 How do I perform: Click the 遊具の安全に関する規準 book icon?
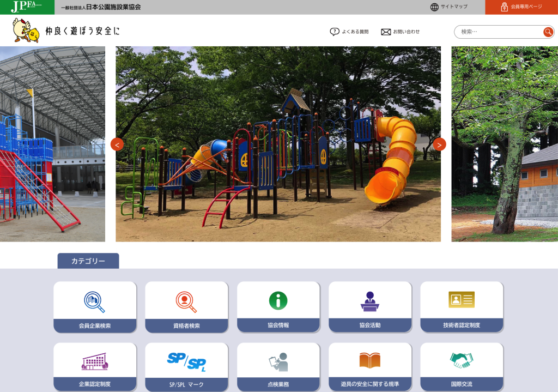point(369,360)
